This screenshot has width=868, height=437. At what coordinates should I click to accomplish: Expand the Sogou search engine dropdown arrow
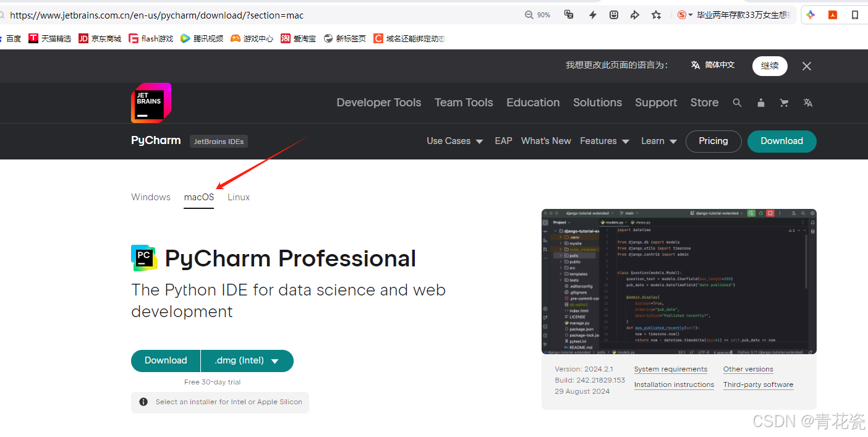click(690, 15)
